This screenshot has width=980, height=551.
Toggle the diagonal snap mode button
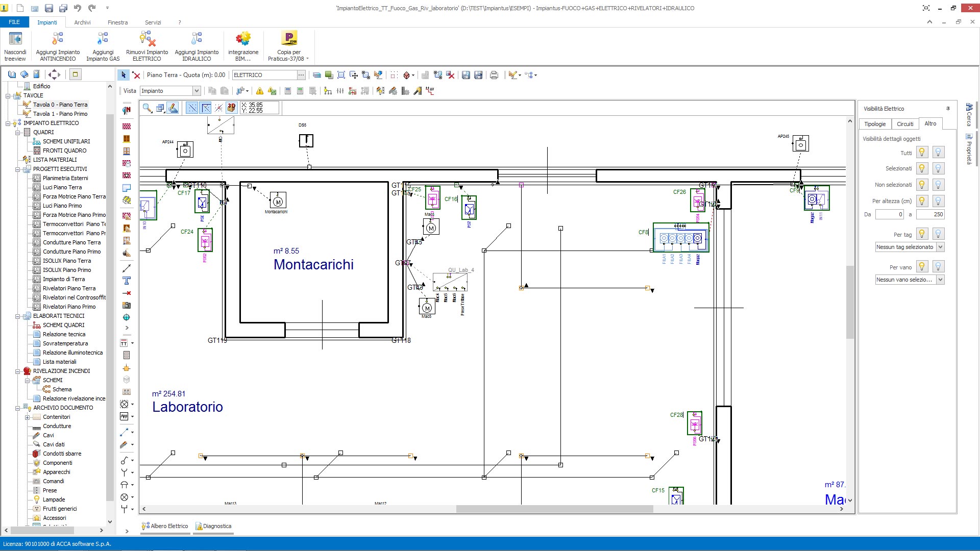[192, 108]
